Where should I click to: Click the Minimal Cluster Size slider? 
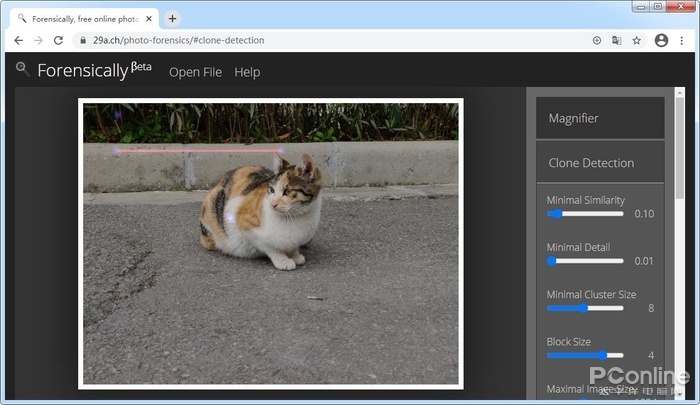point(584,308)
